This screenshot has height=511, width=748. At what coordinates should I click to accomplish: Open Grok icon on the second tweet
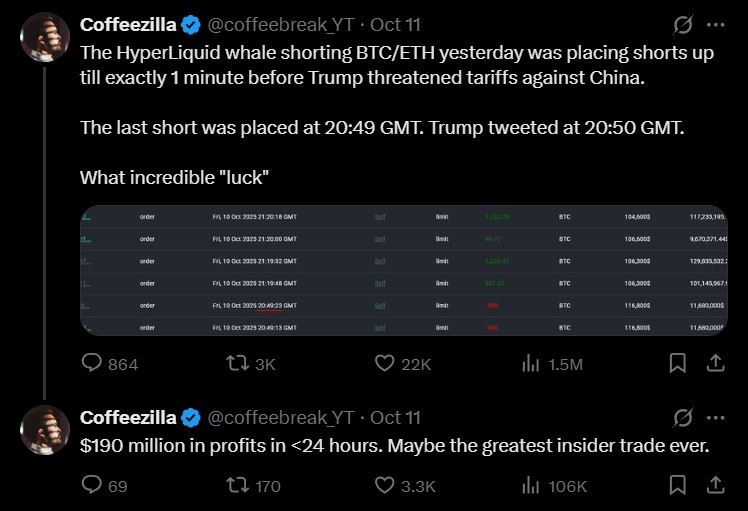683,417
